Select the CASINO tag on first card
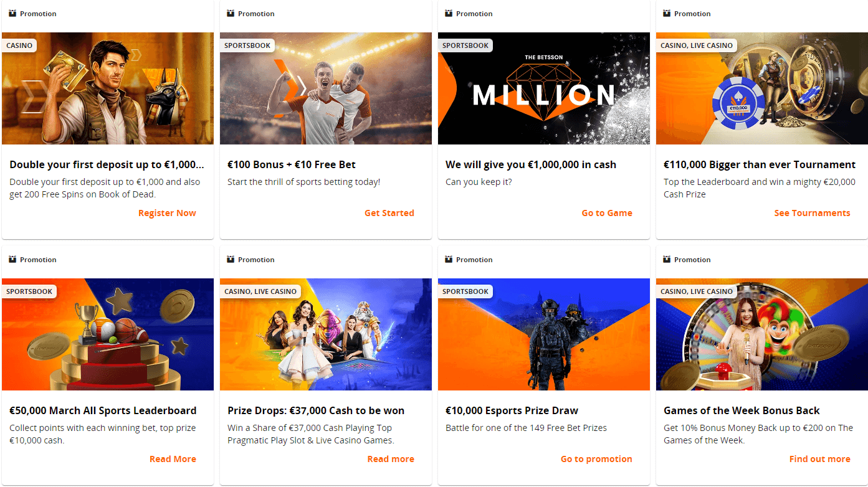 [x=19, y=45]
